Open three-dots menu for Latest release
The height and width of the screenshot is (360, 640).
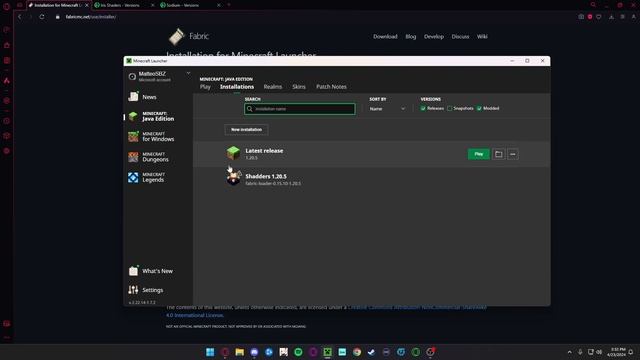pyautogui.click(x=513, y=154)
